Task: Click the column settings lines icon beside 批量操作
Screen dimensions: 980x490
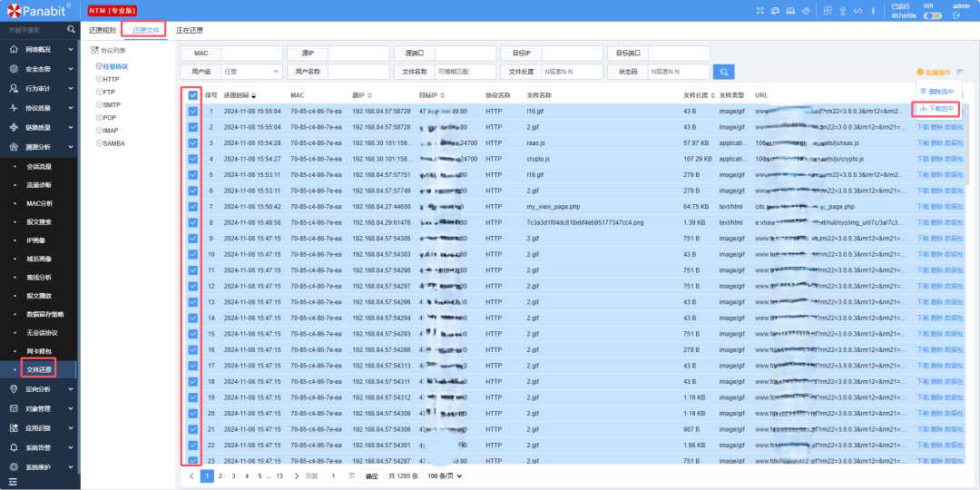Action: tap(960, 72)
